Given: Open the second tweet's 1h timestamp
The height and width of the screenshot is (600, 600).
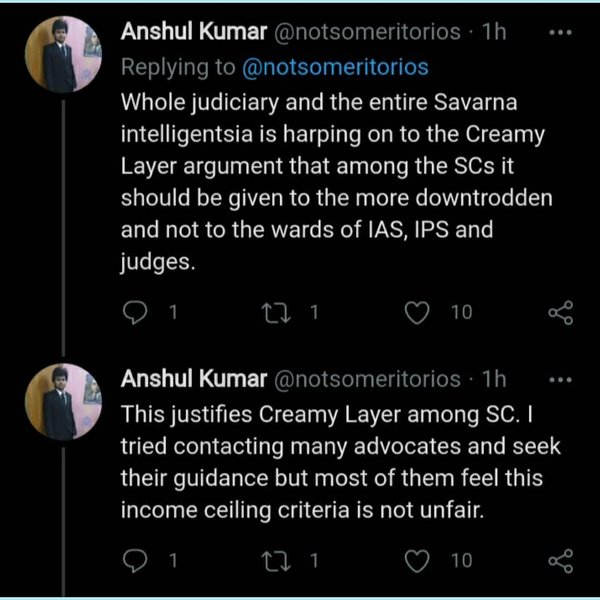Looking at the screenshot, I should point(494,380).
